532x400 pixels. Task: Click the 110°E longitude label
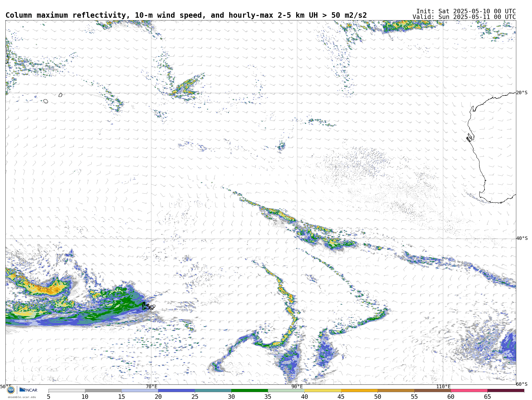(443, 387)
